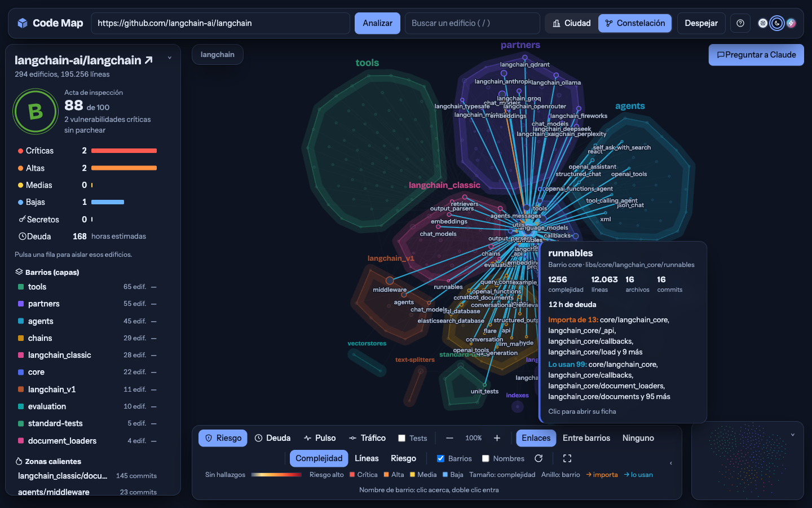Click the partners district purple color swatch
812x508 pixels.
[21, 304]
